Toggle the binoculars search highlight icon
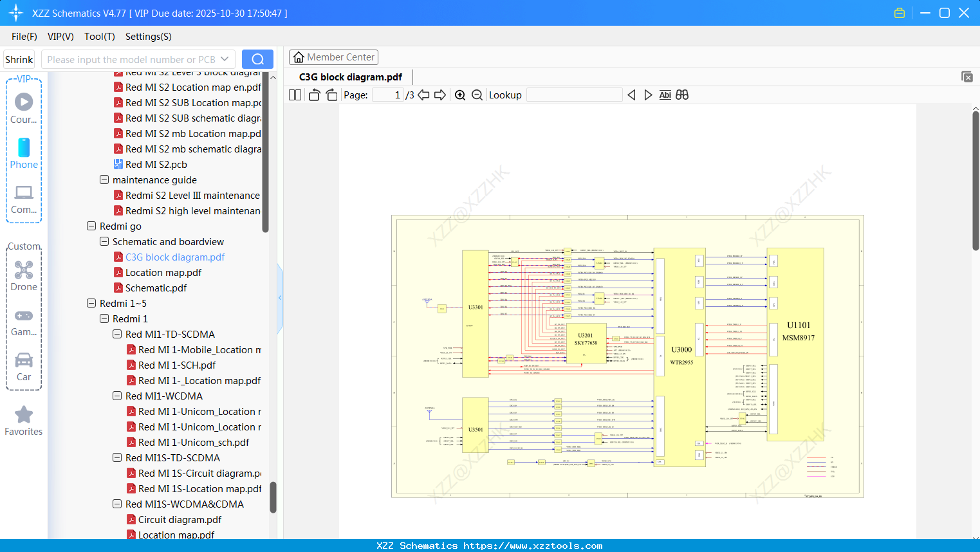This screenshot has height=552, width=980. 682,95
